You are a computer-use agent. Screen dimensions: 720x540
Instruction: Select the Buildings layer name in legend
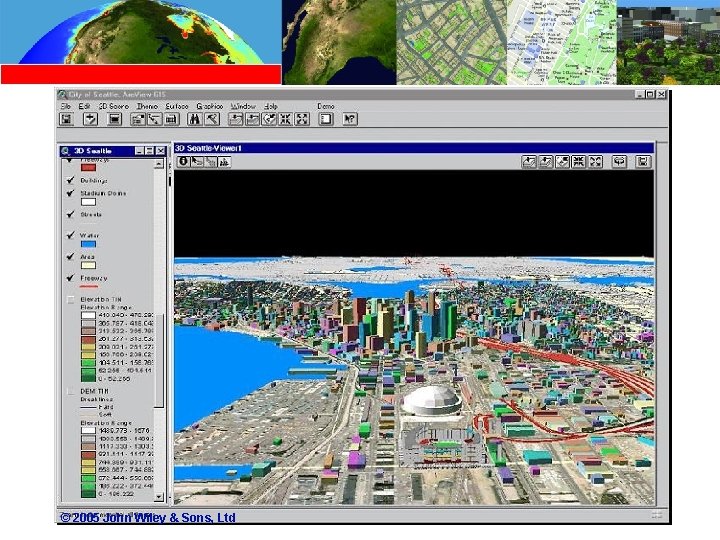(x=95, y=181)
